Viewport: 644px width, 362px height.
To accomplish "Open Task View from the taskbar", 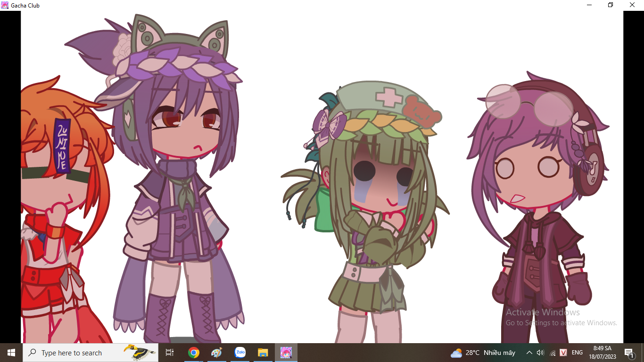I will [x=170, y=353].
